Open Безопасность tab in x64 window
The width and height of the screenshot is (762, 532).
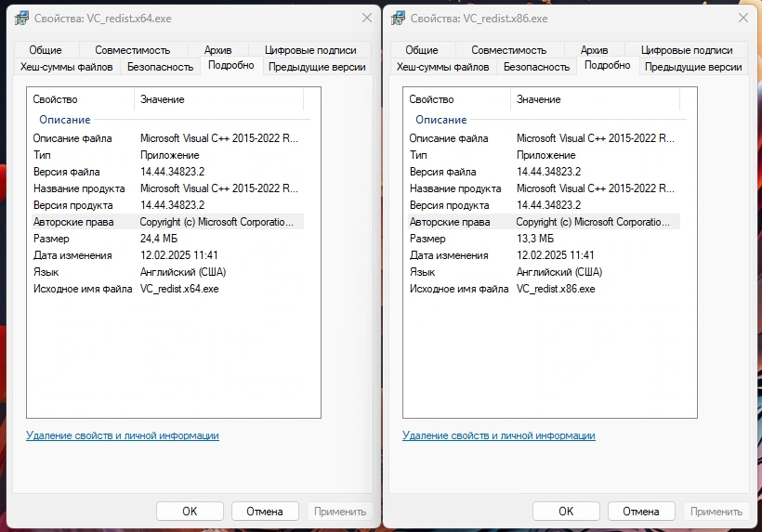coord(161,67)
